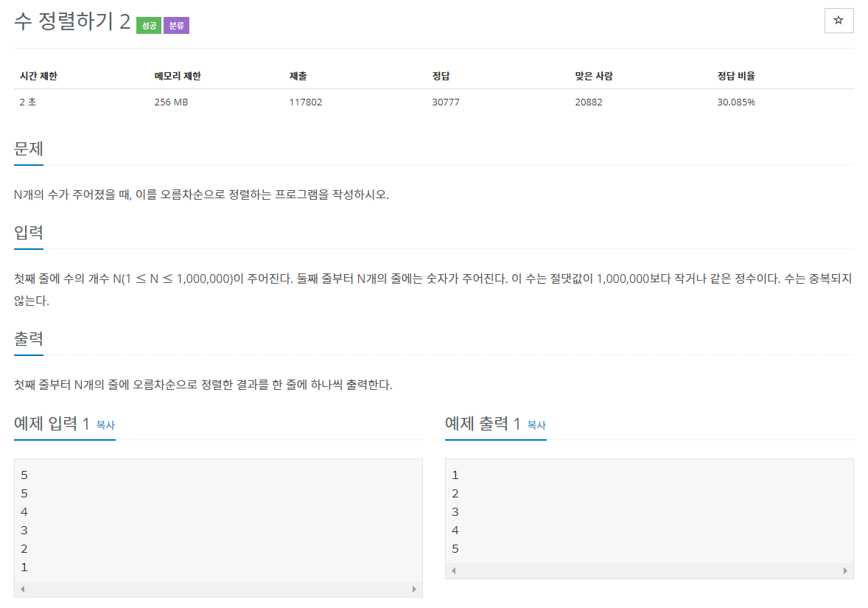Click the input description paragraph starting 첫째 줄에
This screenshot has width=868, height=608.
(x=433, y=290)
